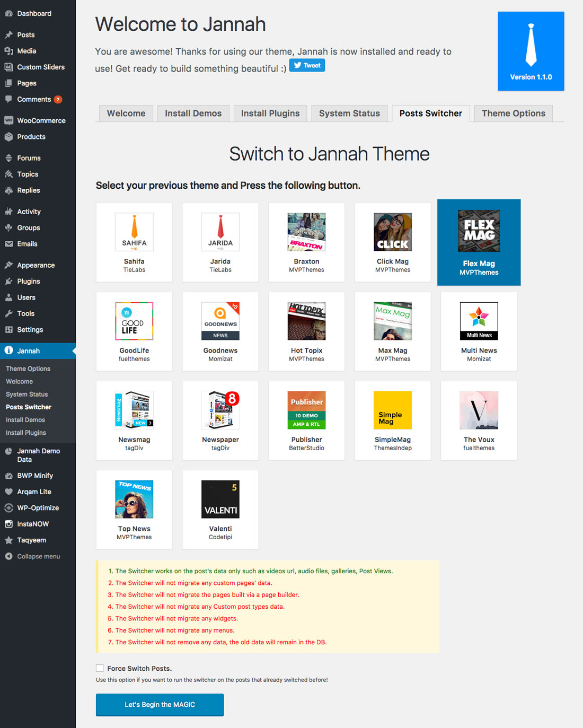Click the Emails envelope icon
The width and height of the screenshot is (583, 728).
[x=8, y=244]
